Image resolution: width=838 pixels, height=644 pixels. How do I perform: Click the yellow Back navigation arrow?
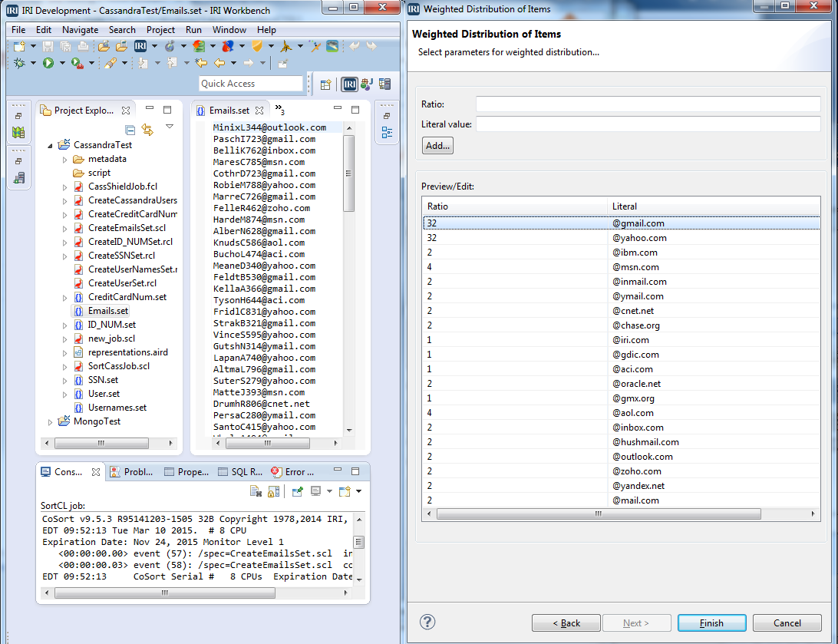(x=219, y=63)
